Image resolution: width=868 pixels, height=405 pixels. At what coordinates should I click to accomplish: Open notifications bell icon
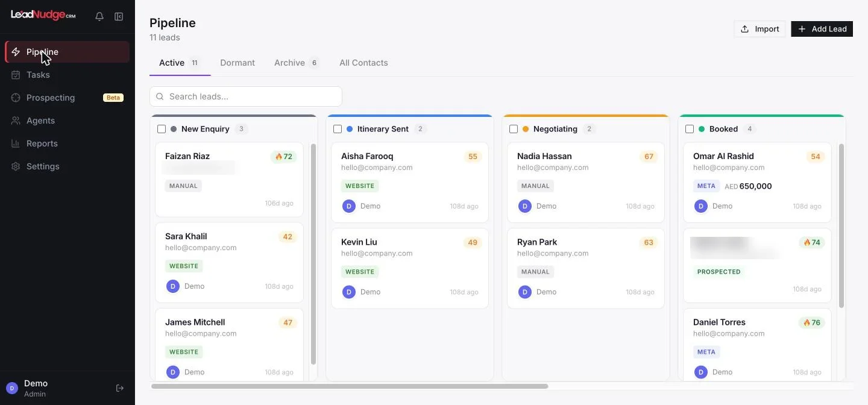click(99, 17)
